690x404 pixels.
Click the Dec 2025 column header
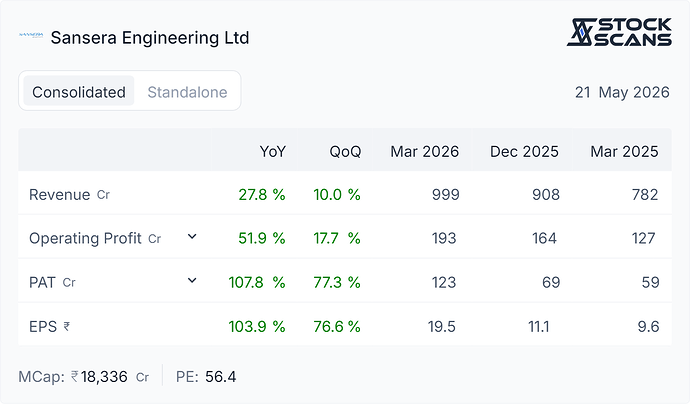tap(524, 151)
